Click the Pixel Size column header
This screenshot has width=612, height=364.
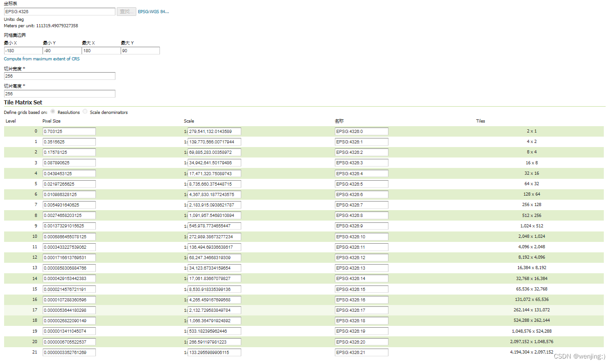pos(51,121)
